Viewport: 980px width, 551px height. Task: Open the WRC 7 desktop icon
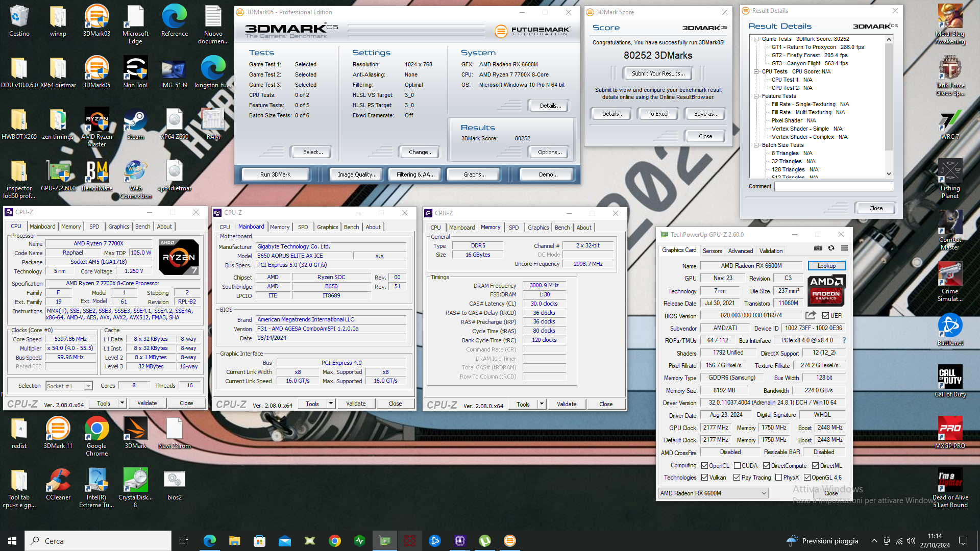(x=950, y=123)
